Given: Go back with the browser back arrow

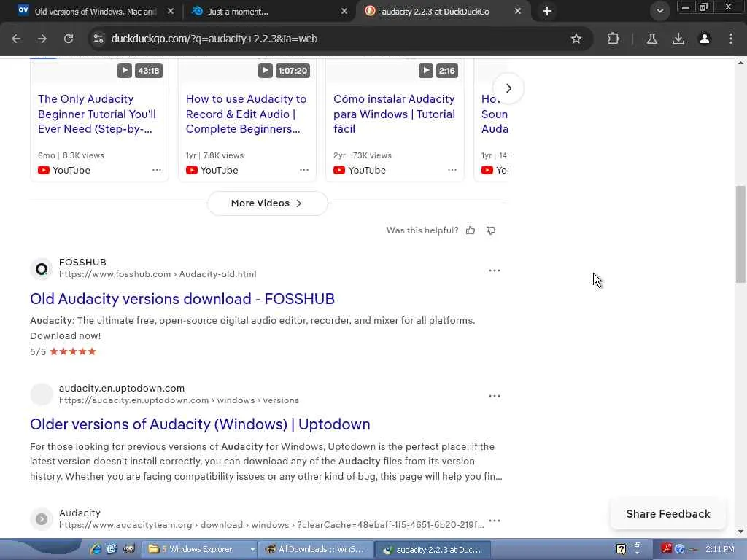Looking at the screenshot, I should click(16, 39).
